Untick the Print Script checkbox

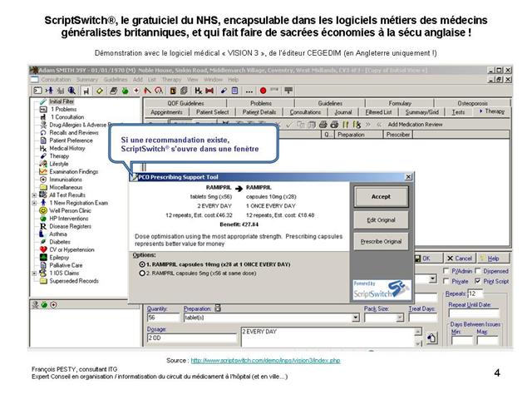478,281
